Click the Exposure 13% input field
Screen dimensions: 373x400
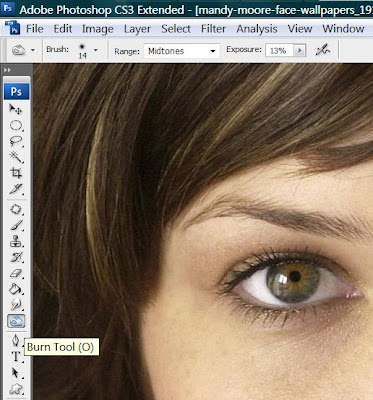279,51
